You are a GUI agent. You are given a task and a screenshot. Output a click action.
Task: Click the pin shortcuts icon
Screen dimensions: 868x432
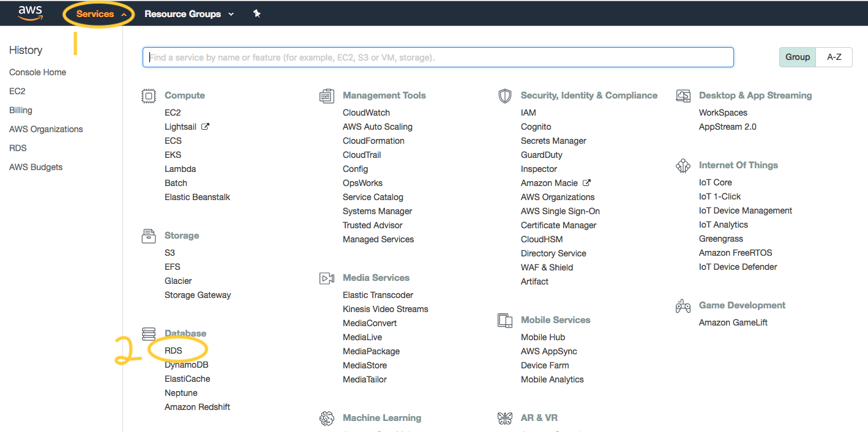point(257,13)
